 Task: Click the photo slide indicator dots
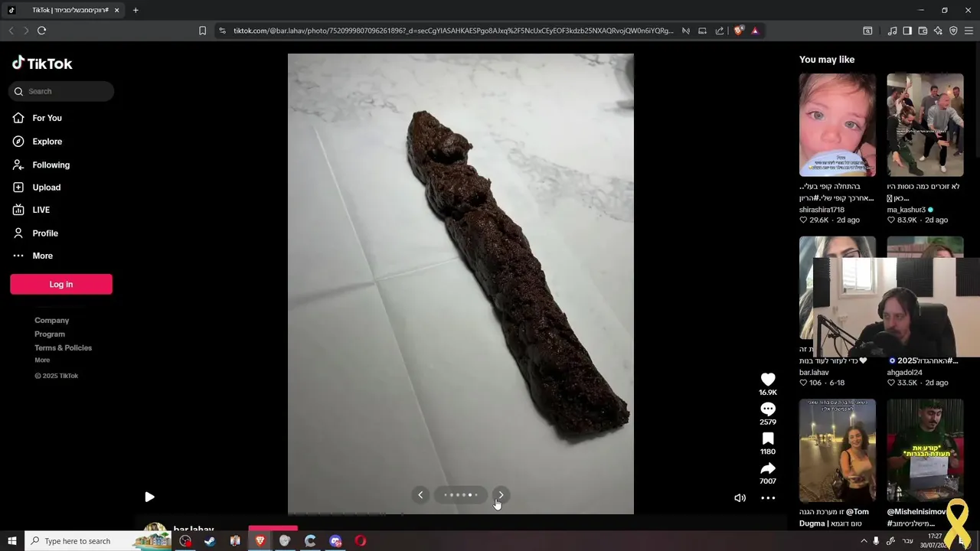460,495
